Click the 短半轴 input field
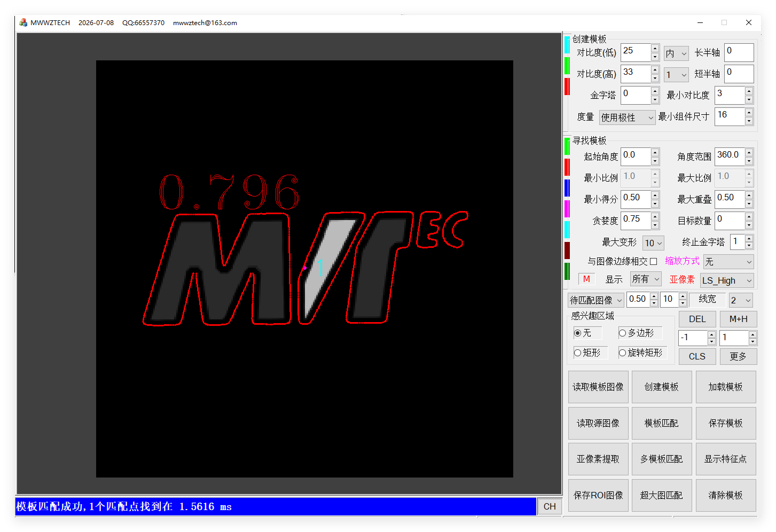Screen dimensions: 776x532 click(x=739, y=74)
